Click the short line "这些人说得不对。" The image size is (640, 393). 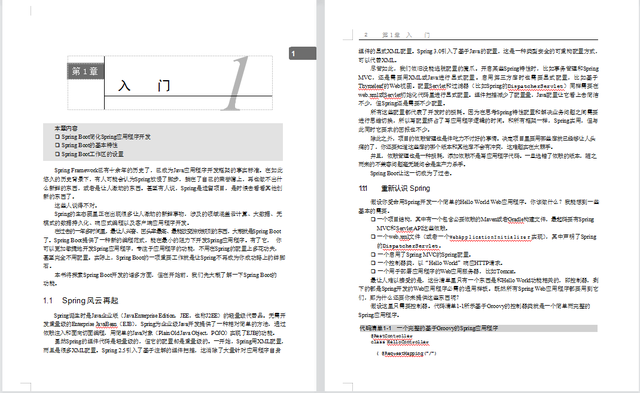pyautogui.click(x=76, y=205)
